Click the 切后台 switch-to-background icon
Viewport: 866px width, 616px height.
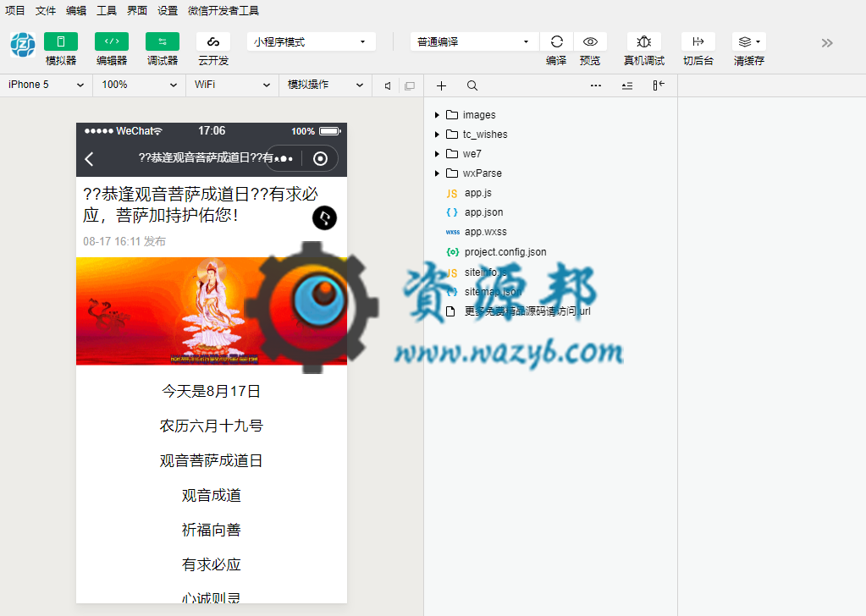point(698,41)
